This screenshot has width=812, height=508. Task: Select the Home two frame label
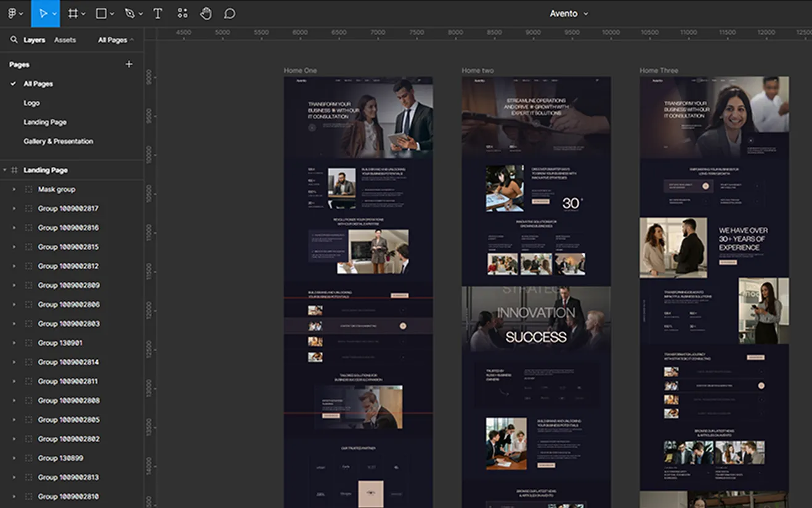click(x=477, y=70)
